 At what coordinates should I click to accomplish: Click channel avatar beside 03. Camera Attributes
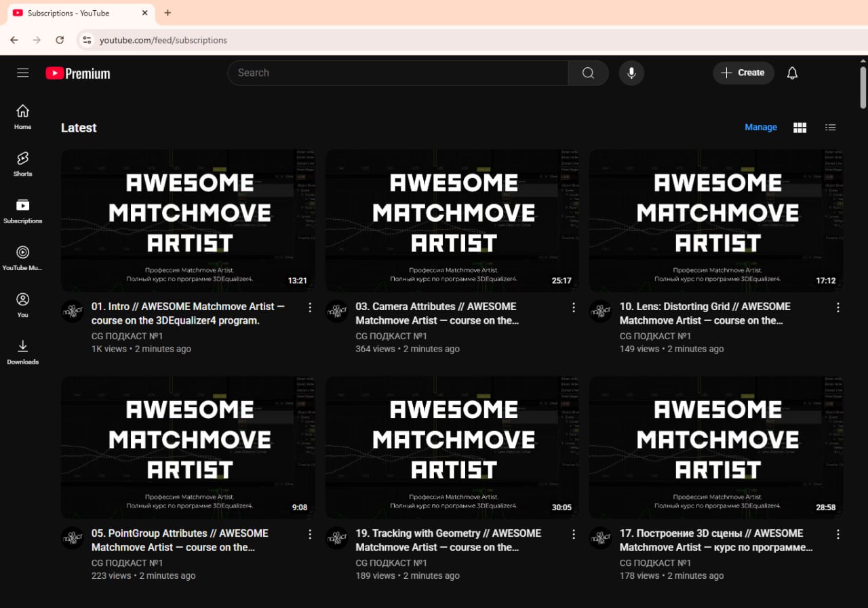point(337,311)
